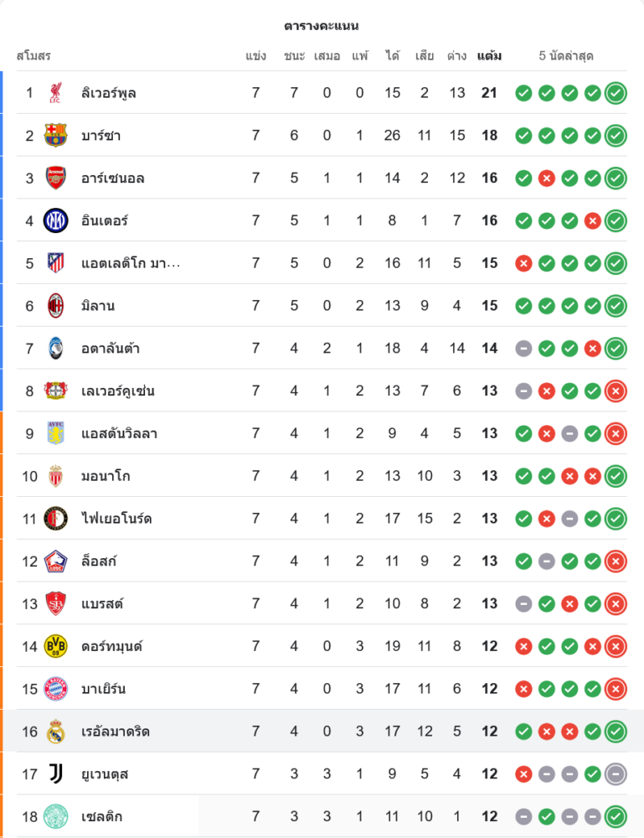Click the Barcelona club crest icon
This screenshot has height=838, width=644.
[x=55, y=136]
